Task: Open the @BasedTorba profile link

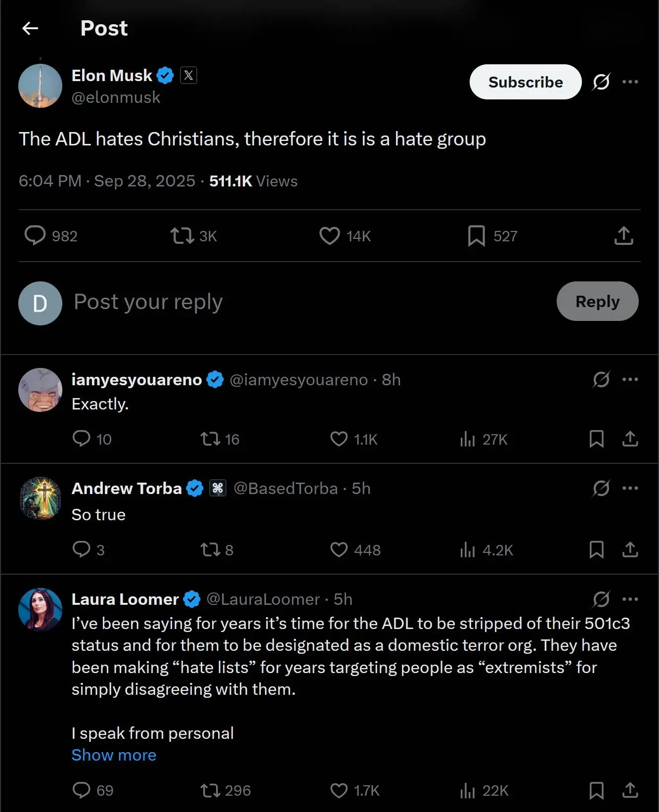Action: (285, 489)
